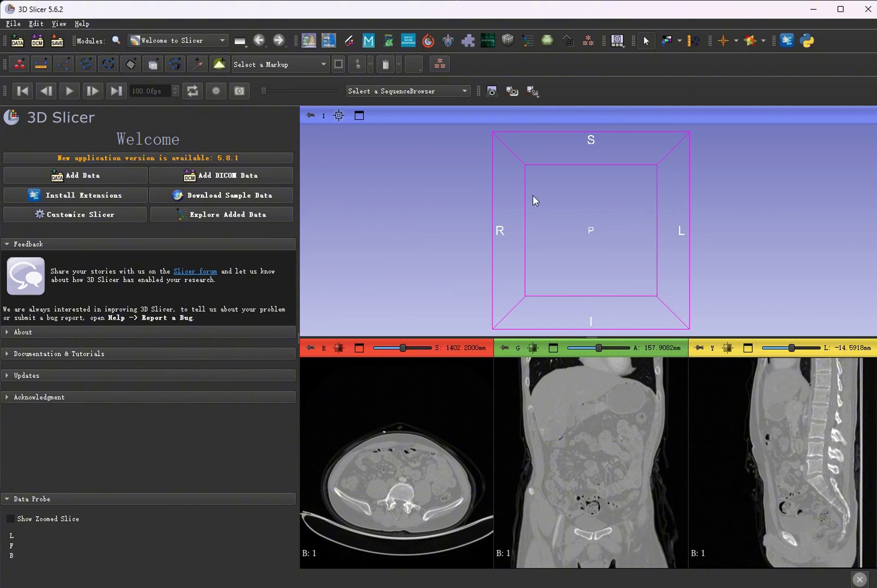Click the sequence play button

[69, 91]
